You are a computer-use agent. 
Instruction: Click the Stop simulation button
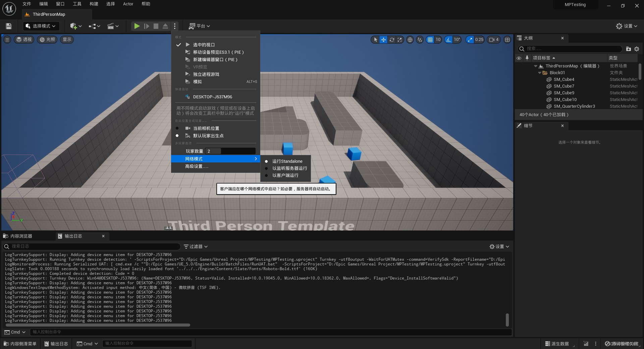156,26
